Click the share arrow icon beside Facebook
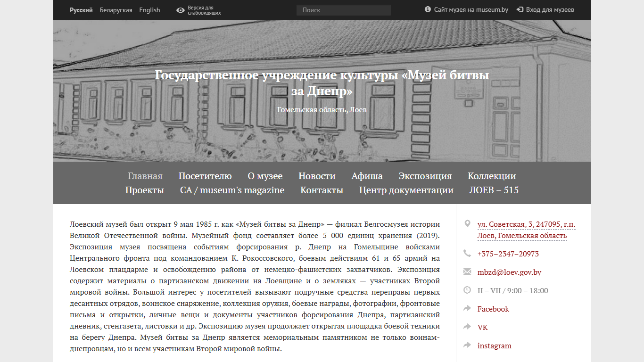Screen dimensions: 644x362 [x=467, y=308]
